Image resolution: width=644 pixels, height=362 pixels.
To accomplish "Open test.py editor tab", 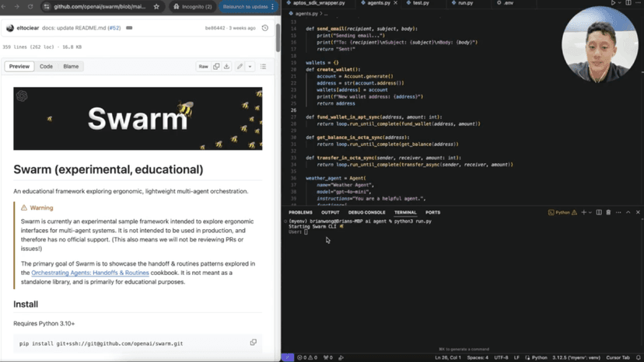I will 421,3.
